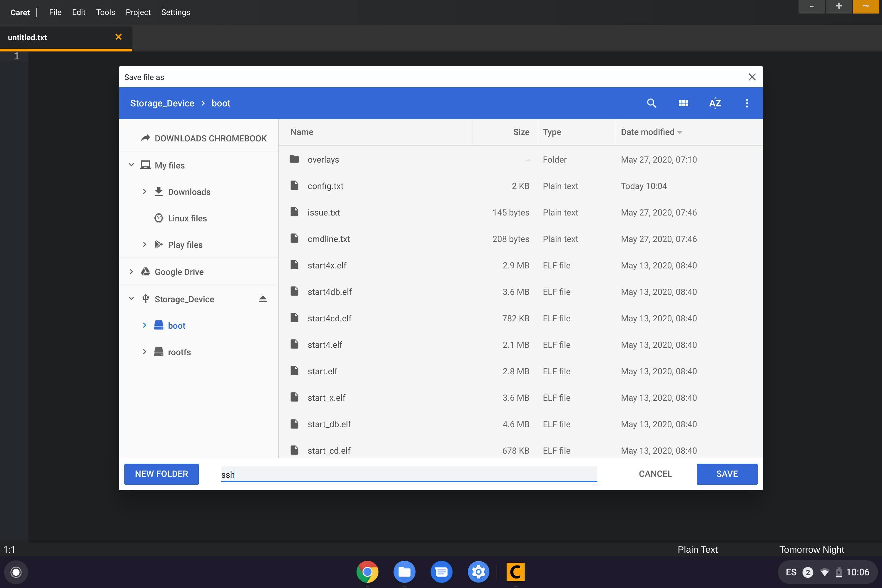The width and height of the screenshot is (882, 588).
Task: Click the overlays folder icon
Action: click(x=294, y=159)
